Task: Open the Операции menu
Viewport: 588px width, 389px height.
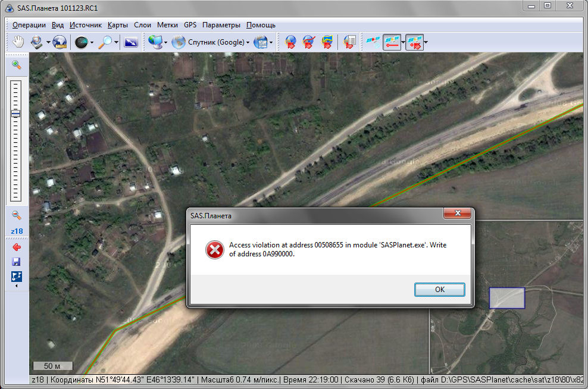Action: coord(29,25)
